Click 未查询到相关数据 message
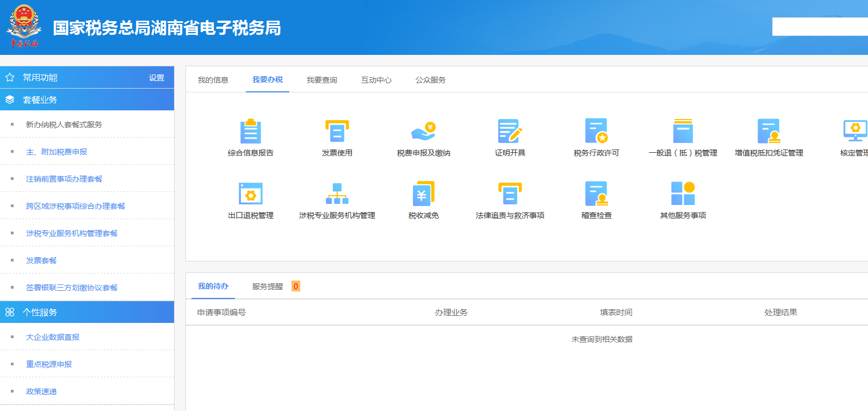The width and height of the screenshot is (868, 411). (602, 339)
